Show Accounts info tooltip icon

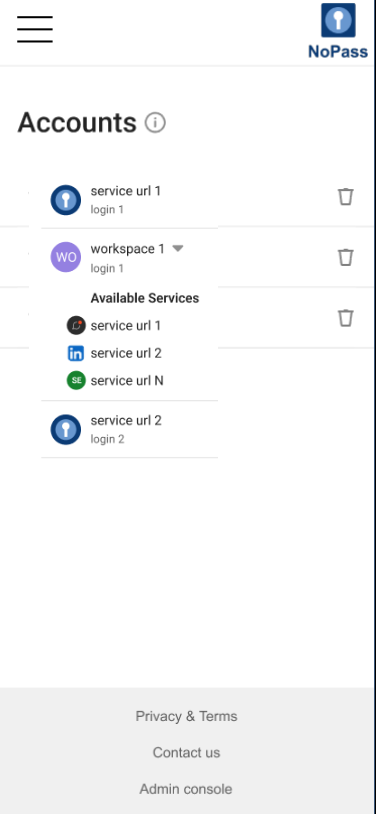pos(155,123)
